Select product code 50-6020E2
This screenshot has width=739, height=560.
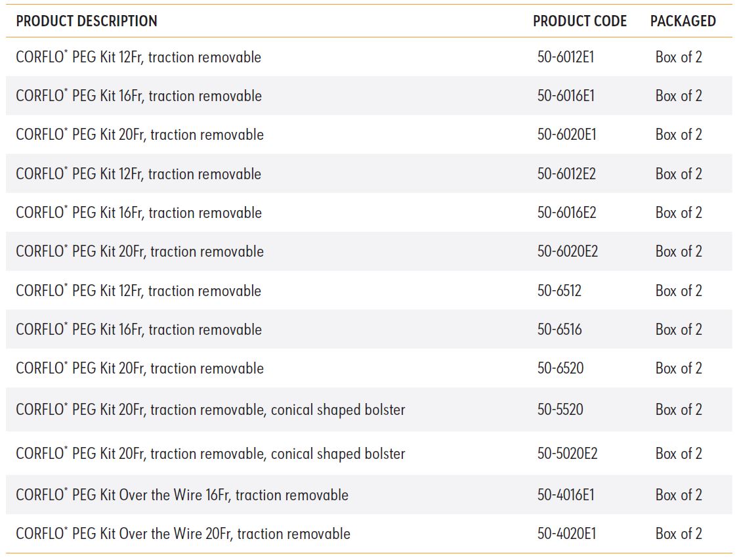(x=568, y=251)
